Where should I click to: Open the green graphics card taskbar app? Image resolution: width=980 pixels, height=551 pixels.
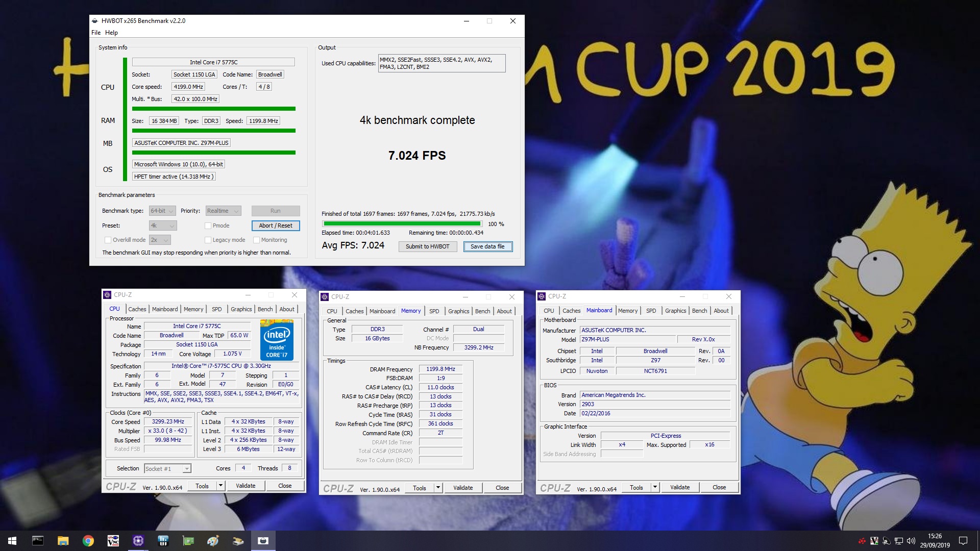click(188, 541)
